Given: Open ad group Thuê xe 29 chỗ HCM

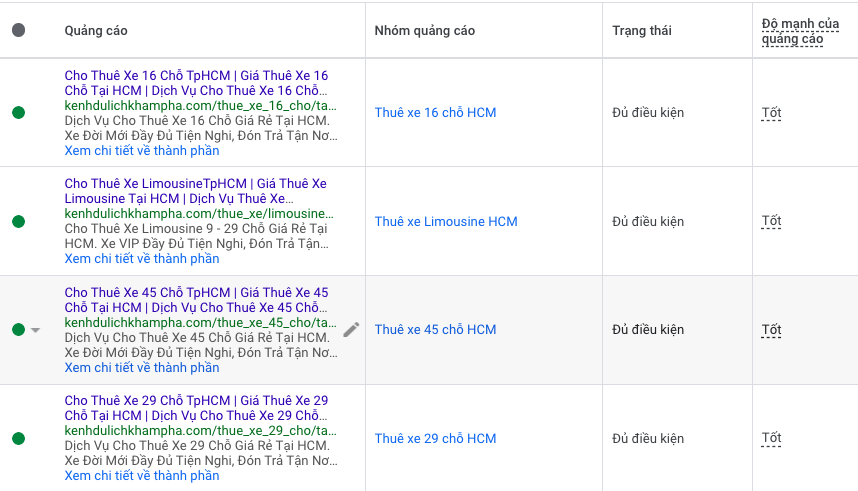Looking at the screenshot, I should [x=435, y=438].
